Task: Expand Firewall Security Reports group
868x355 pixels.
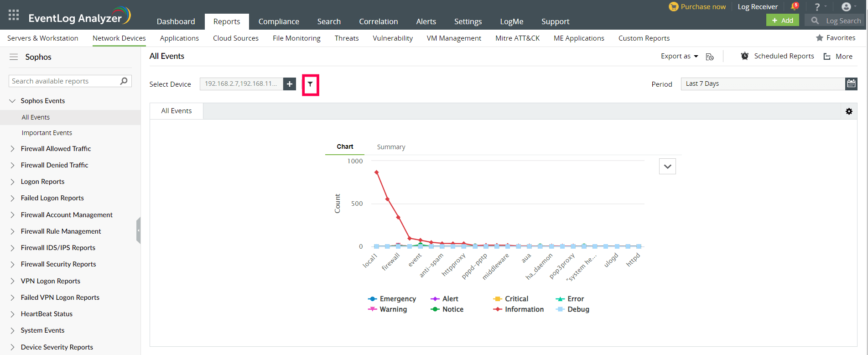Action: [x=12, y=264]
